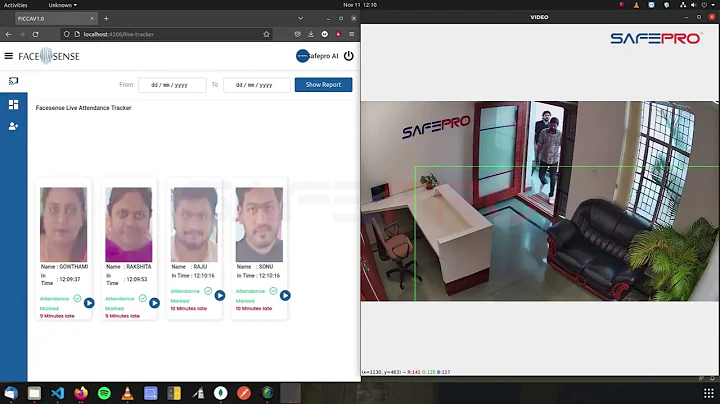
Task: Click RAJU's attendance-marked check icon
Action: point(208,291)
